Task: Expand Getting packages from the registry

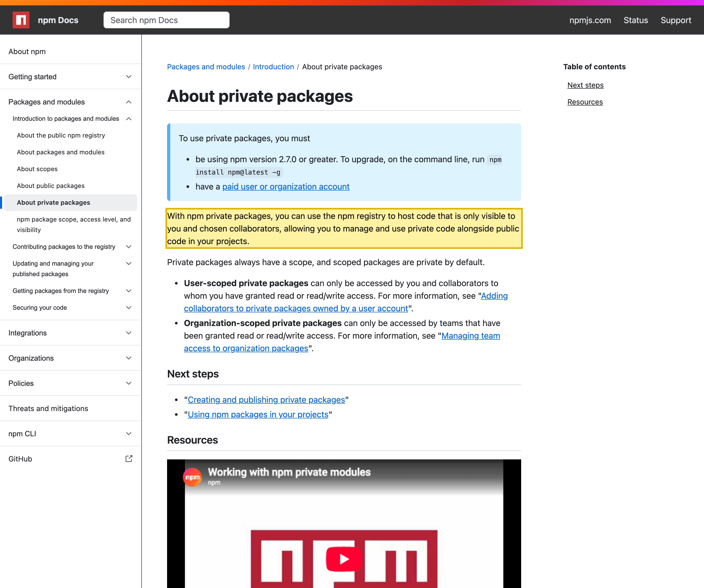Action: [129, 291]
